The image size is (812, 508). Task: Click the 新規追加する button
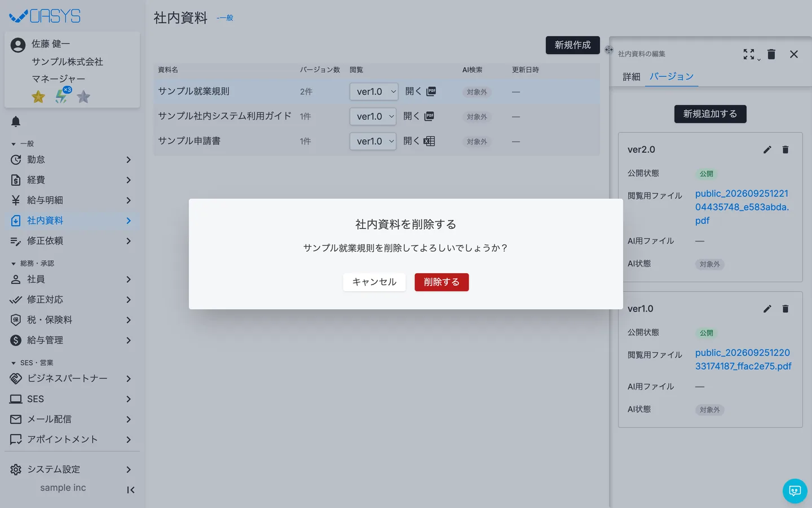coord(710,114)
